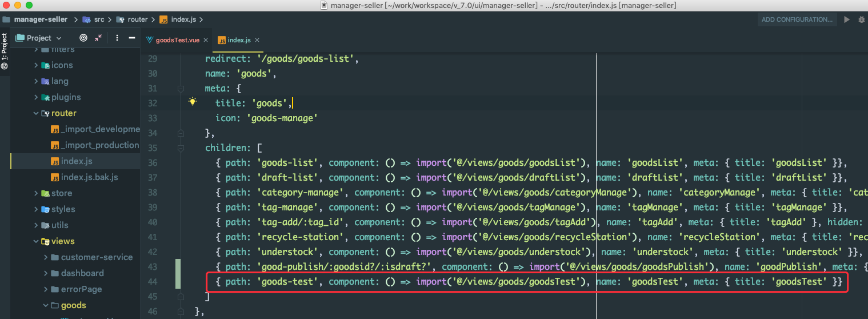Open Project panel options three-dot menu
This screenshot has height=319, width=868.
point(117,38)
